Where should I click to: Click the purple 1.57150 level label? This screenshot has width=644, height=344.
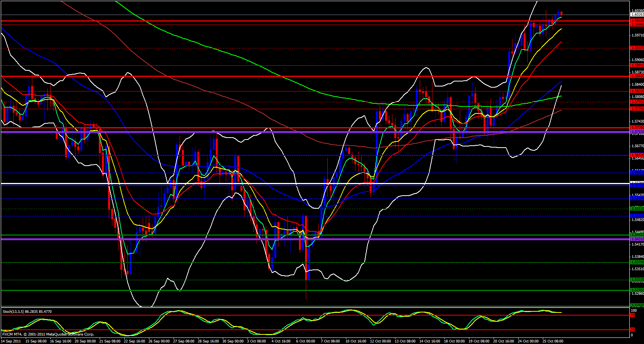click(x=637, y=132)
